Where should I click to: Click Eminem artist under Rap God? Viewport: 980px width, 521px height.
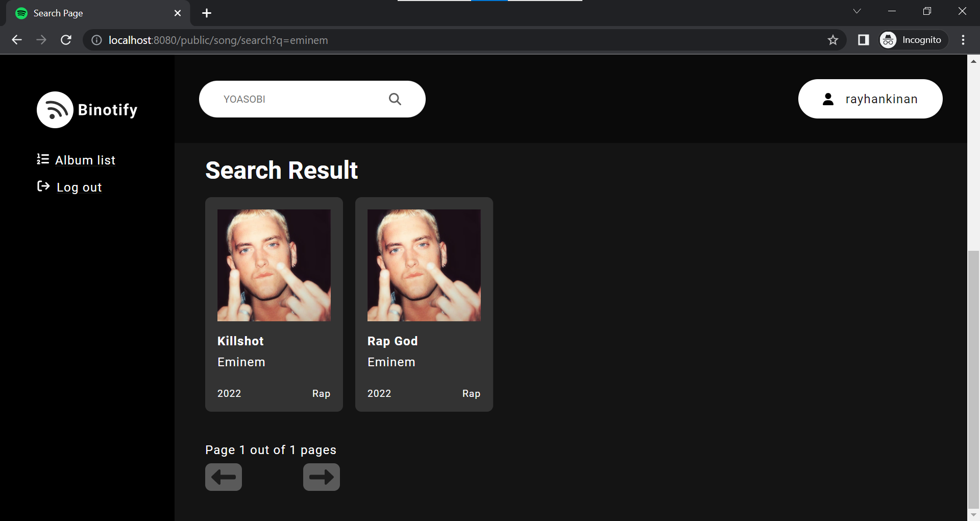click(x=391, y=362)
